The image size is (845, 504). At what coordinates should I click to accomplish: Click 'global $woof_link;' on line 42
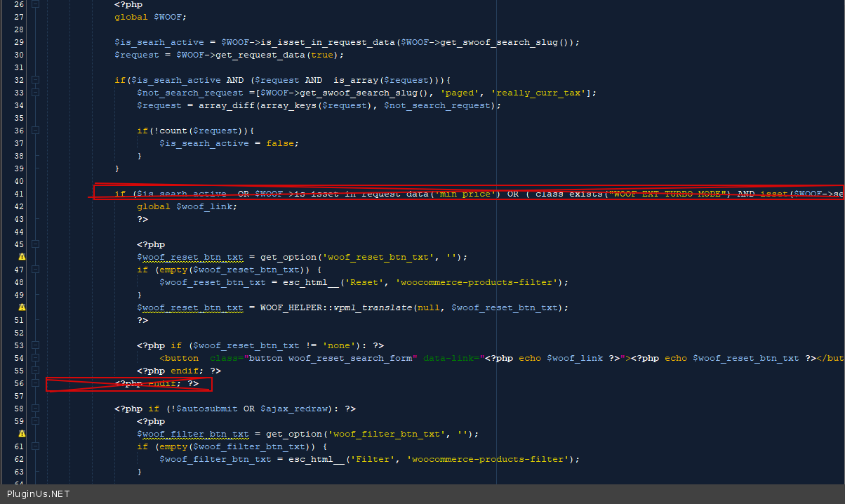(187, 206)
